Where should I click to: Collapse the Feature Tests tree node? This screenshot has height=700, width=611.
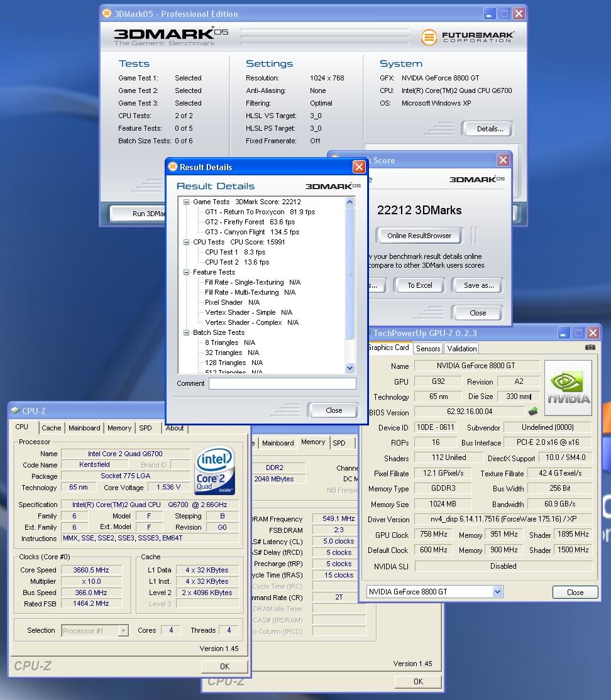[186, 272]
